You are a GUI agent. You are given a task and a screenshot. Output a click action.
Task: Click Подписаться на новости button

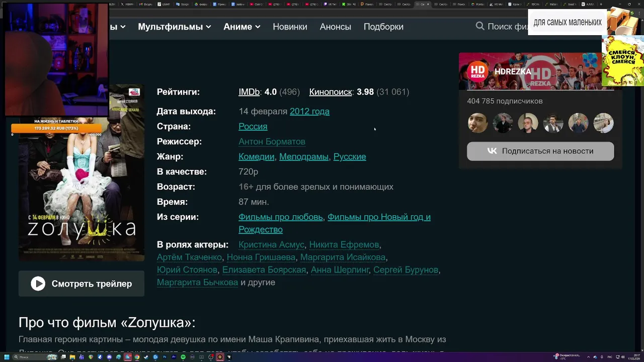click(x=540, y=151)
